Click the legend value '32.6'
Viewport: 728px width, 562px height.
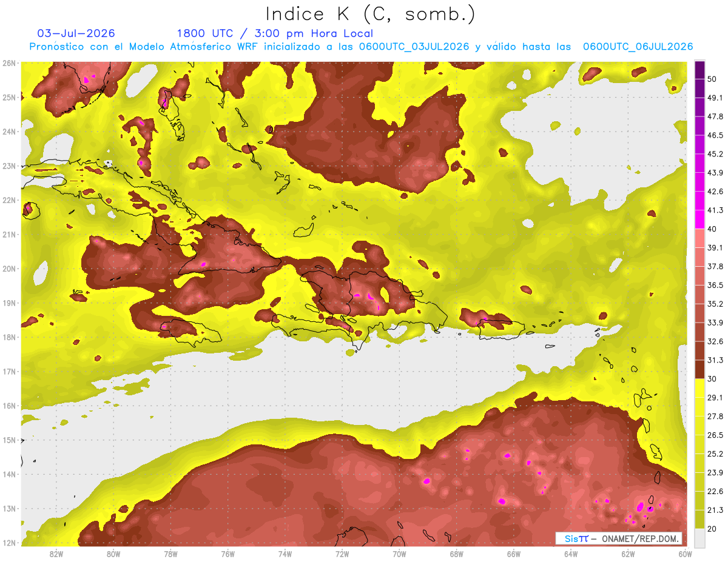(x=715, y=341)
